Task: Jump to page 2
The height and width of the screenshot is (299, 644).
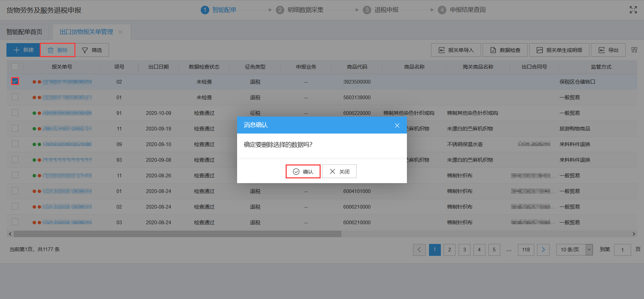Action: [450, 250]
